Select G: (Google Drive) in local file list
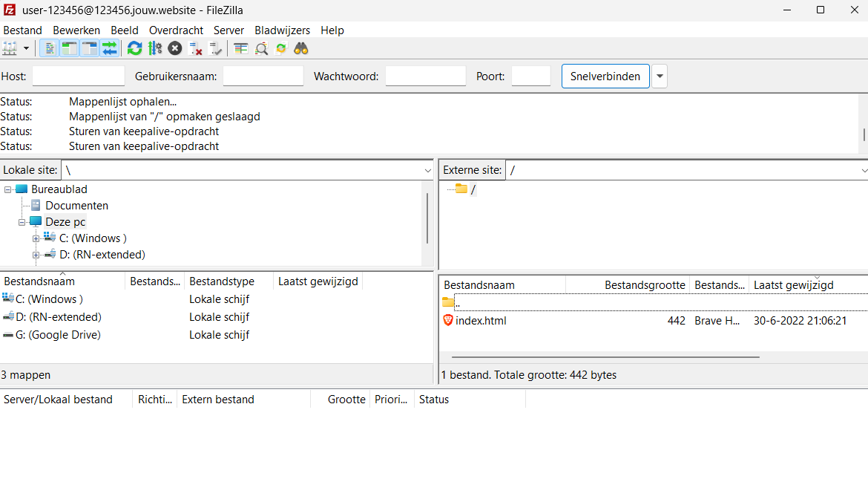This screenshot has width=868, height=479. 58,335
